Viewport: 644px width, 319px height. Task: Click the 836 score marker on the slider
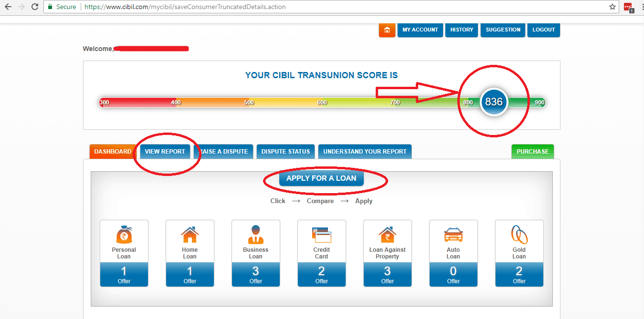pos(494,102)
